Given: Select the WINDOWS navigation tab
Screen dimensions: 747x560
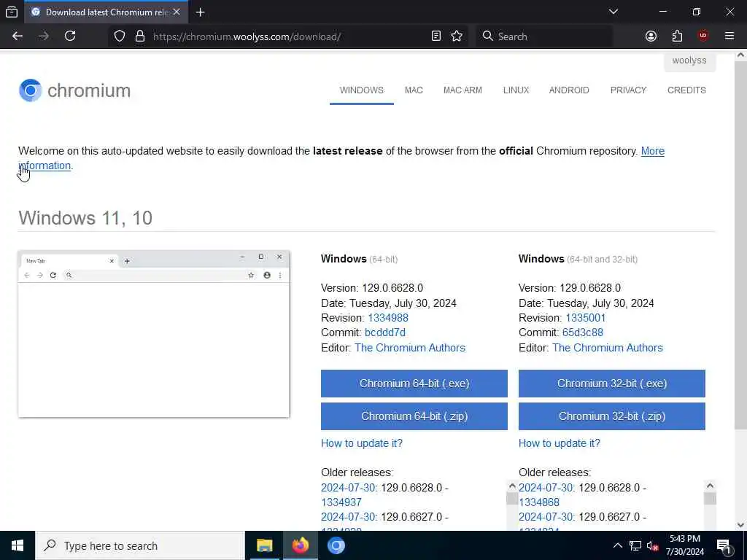Looking at the screenshot, I should [x=362, y=90].
